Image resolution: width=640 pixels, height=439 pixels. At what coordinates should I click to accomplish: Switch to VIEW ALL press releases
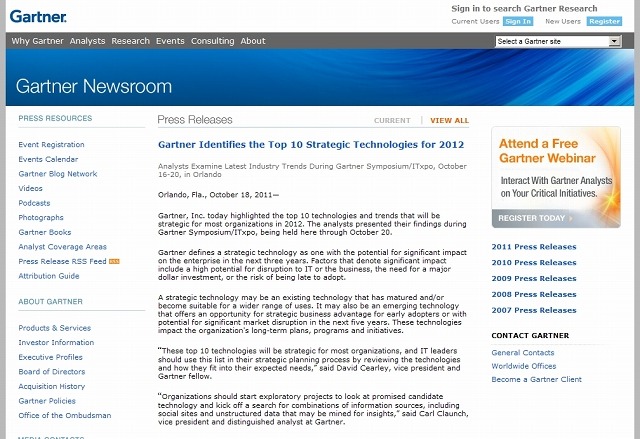[x=449, y=120]
